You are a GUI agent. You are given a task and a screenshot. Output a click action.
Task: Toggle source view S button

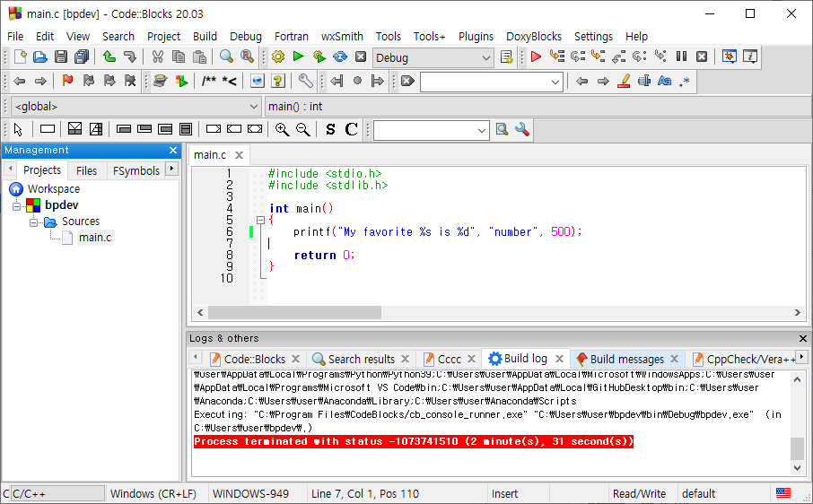pos(330,129)
